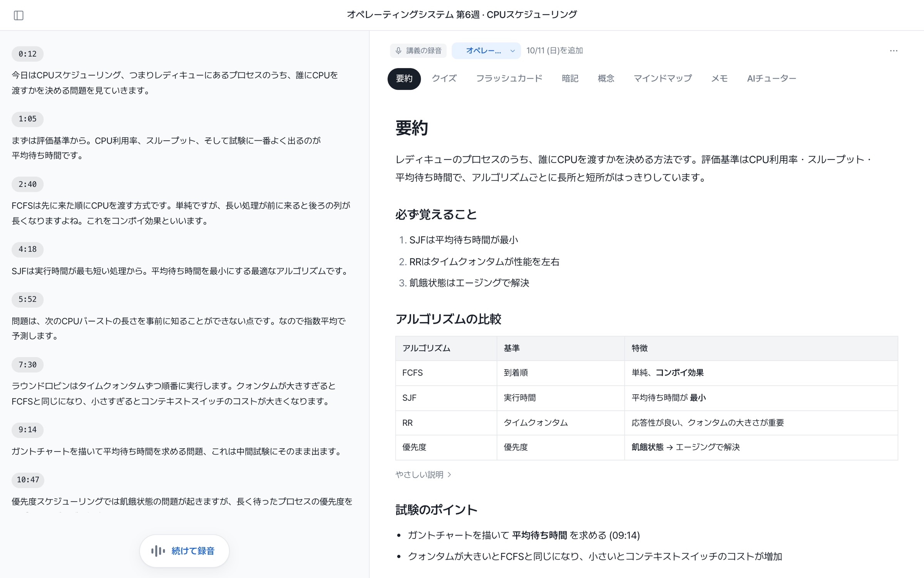This screenshot has height=578, width=924.
Task: Switch to the クイズ tab
Action: (x=444, y=79)
